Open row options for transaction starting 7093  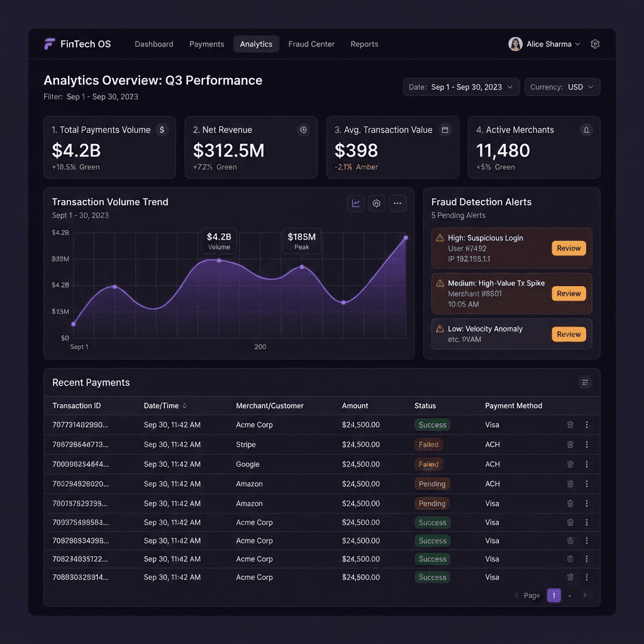click(587, 523)
